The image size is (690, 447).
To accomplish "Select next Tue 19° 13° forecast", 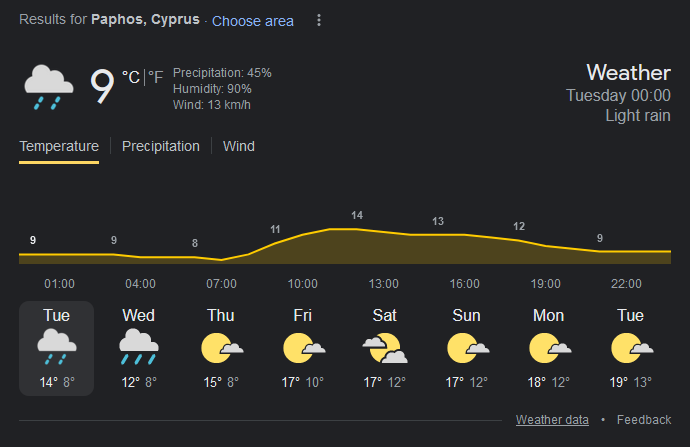I will [x=631, y=348].
